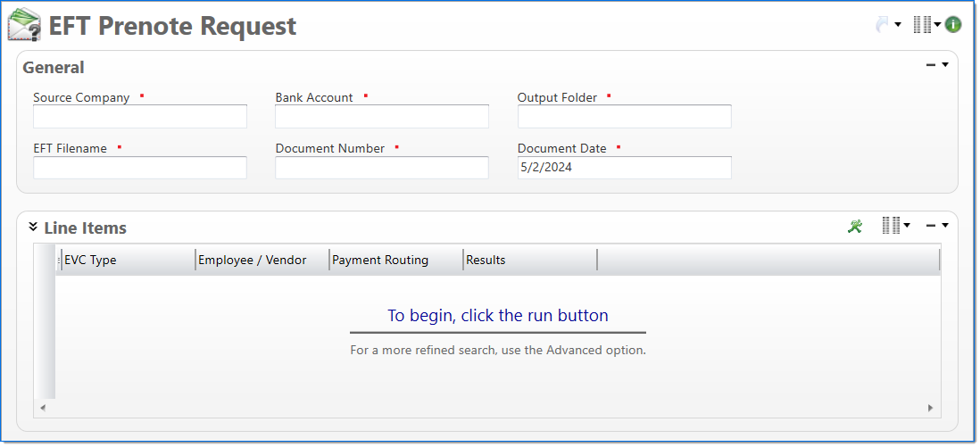Minimize the Line Items panel with the dash icon
Screen dimensions: 980x447
point(931,226)
